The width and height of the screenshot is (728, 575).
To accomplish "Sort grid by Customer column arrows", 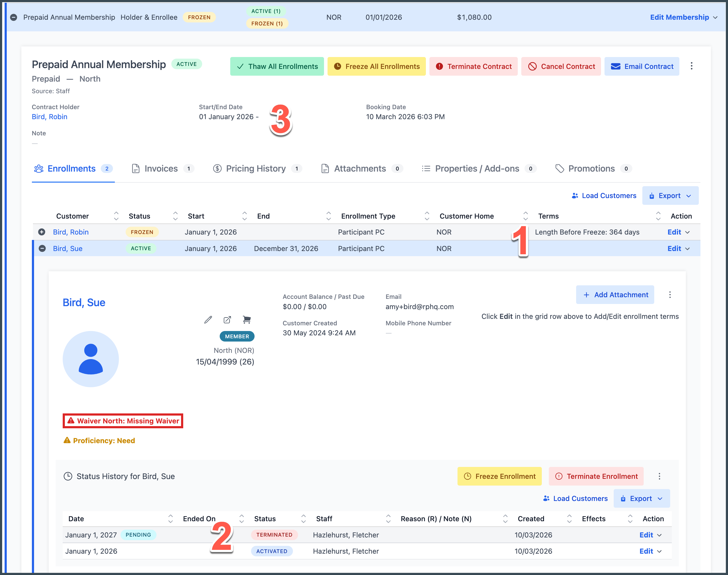I will pos(116,216).
